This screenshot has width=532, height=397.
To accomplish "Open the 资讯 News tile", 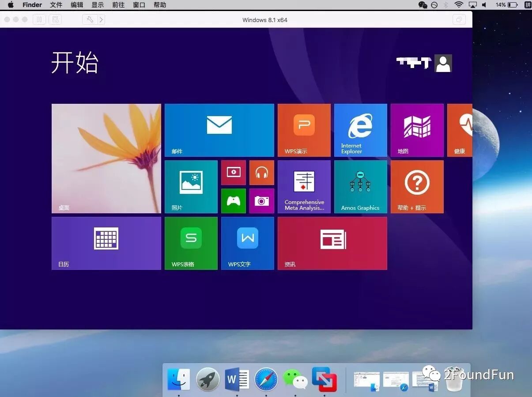I will (x=332, y=243).
